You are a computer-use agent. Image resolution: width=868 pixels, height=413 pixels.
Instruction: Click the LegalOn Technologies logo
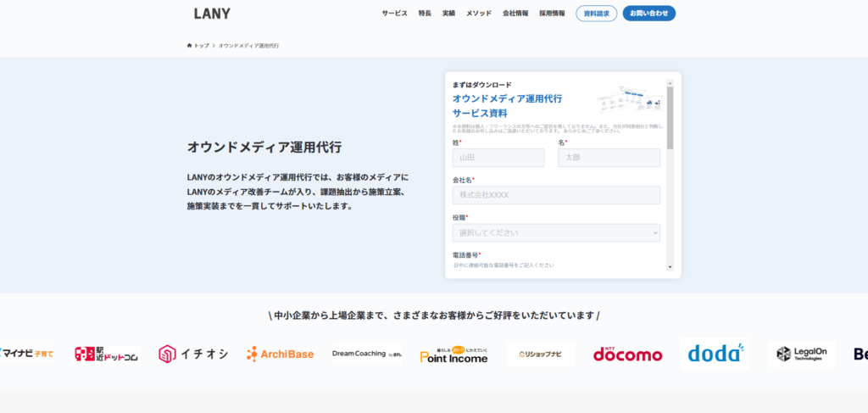click(802, 354)
